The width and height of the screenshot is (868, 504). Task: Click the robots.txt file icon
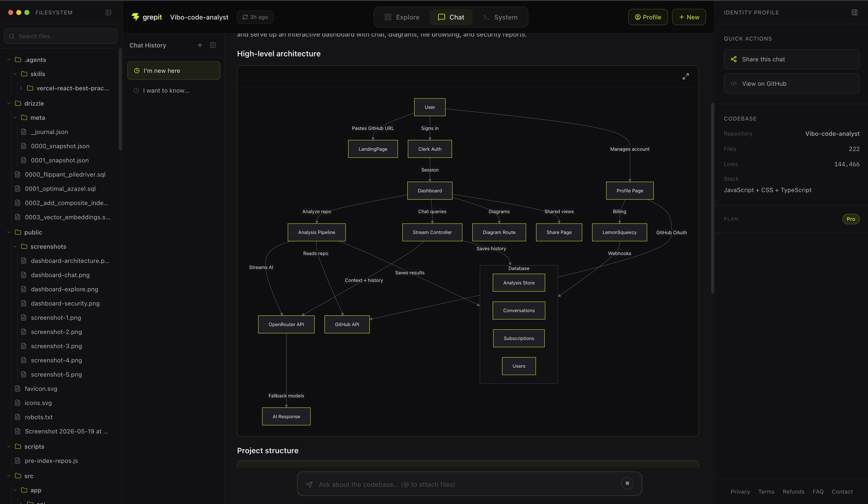[18, 417]
